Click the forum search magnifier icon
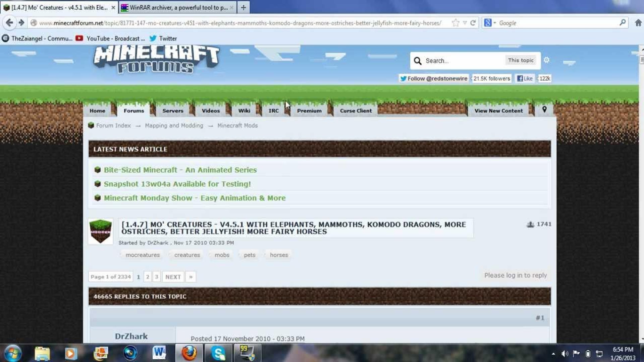This screenshot has width=644, height=362. click(x=418, y=61)
